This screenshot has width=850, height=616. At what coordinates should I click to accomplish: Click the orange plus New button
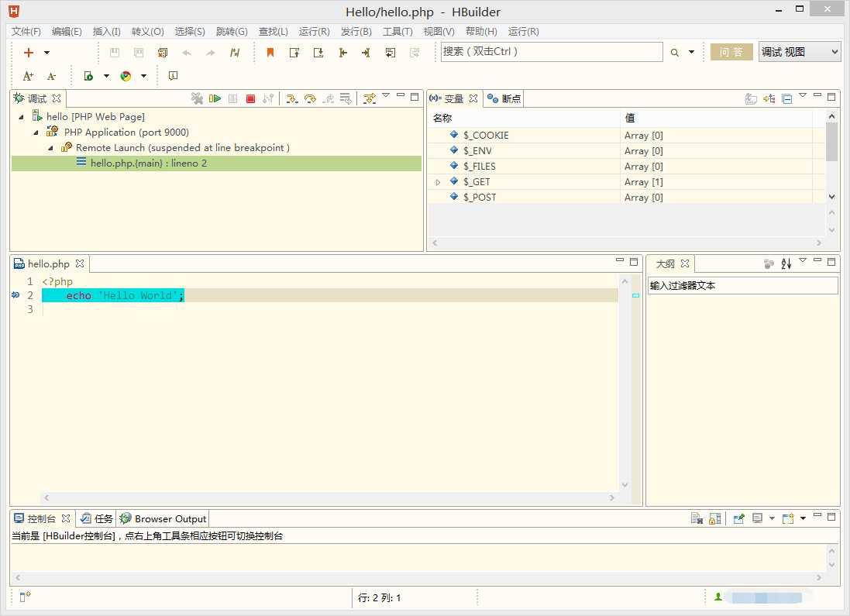coord(28,53)
